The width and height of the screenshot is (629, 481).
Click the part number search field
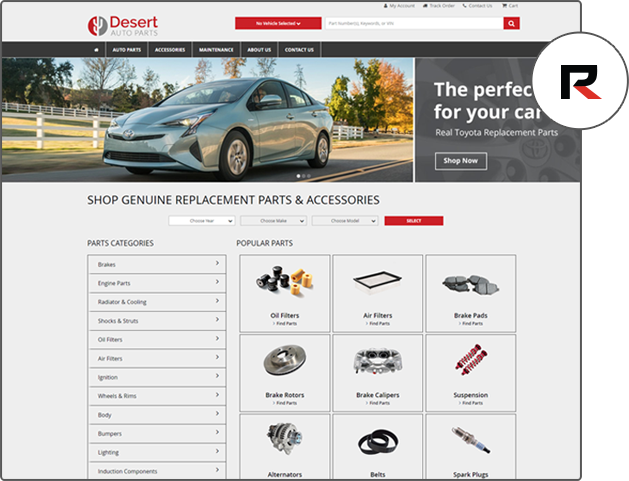tap(412, 23)
